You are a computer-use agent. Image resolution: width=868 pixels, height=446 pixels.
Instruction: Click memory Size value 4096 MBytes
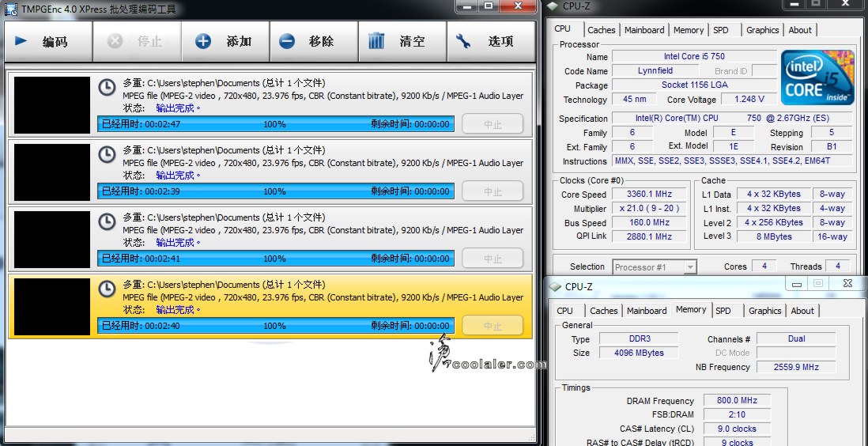tap(639, 353)
